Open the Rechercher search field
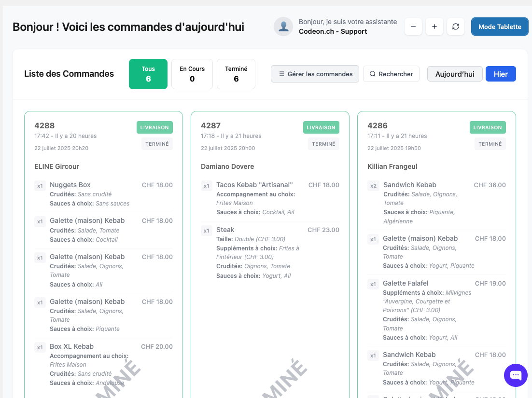 tap(391, 74)
